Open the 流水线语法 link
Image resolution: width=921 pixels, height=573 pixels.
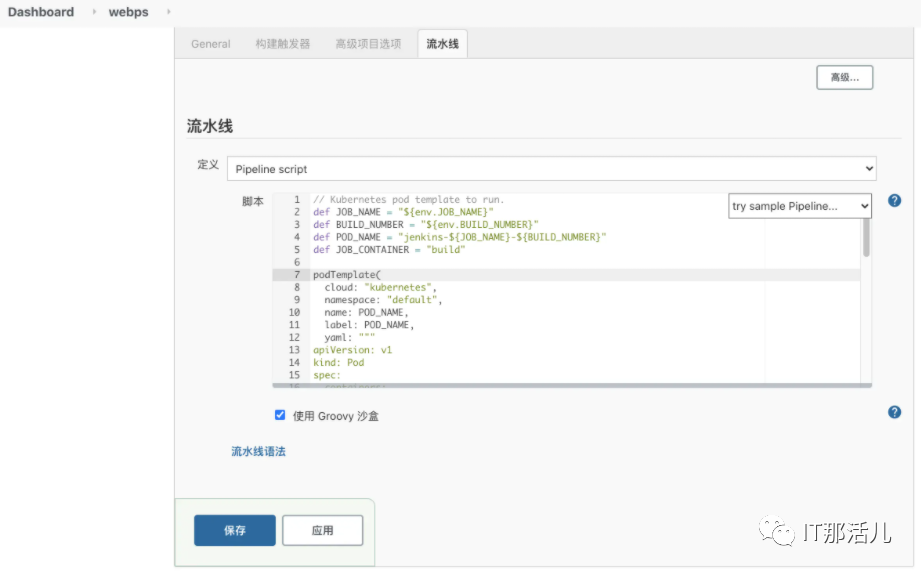coord(258,451)
